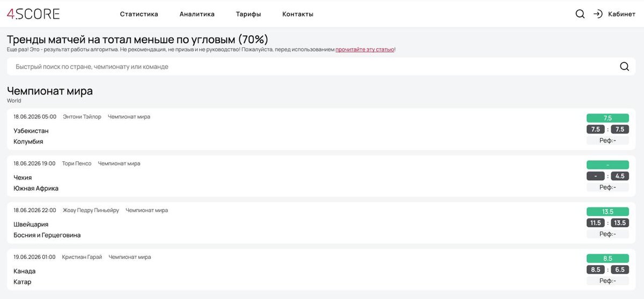644x299 pixels.
Task: Open the Аналитика menu
Action: [197, 14]
